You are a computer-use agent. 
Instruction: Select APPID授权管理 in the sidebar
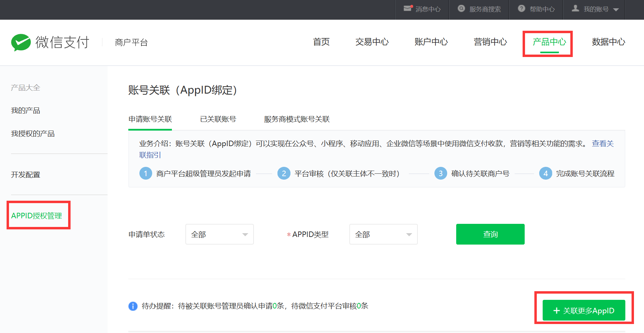pyautogui.click(x=37, y=216)
